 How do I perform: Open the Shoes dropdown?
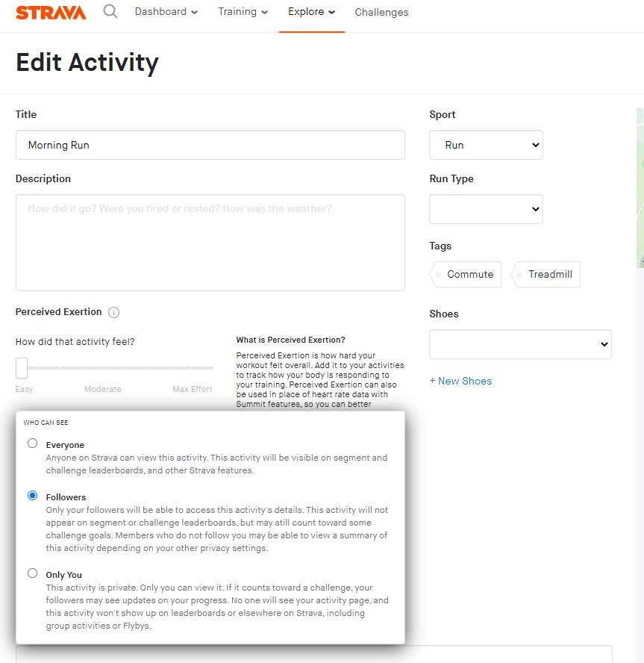[520, 344]
